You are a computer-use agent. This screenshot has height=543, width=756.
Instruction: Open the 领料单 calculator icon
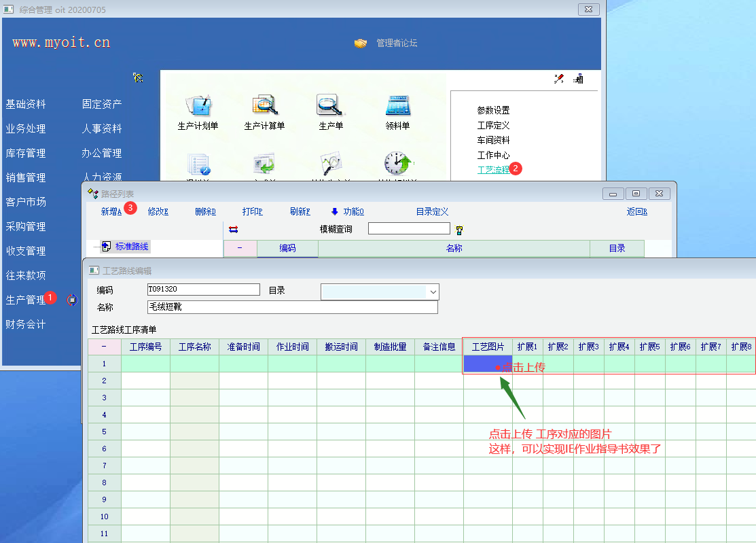[397, 106]
